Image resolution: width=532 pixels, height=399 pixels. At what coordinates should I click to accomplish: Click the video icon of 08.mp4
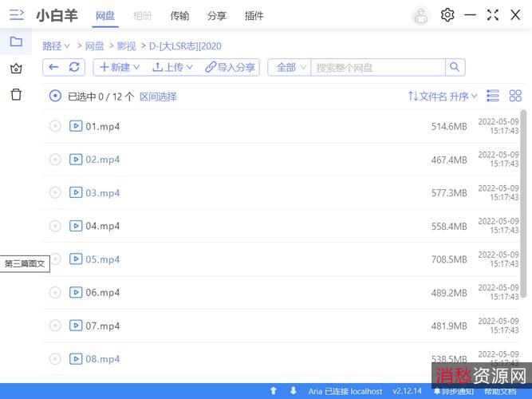tap(76, 359)
